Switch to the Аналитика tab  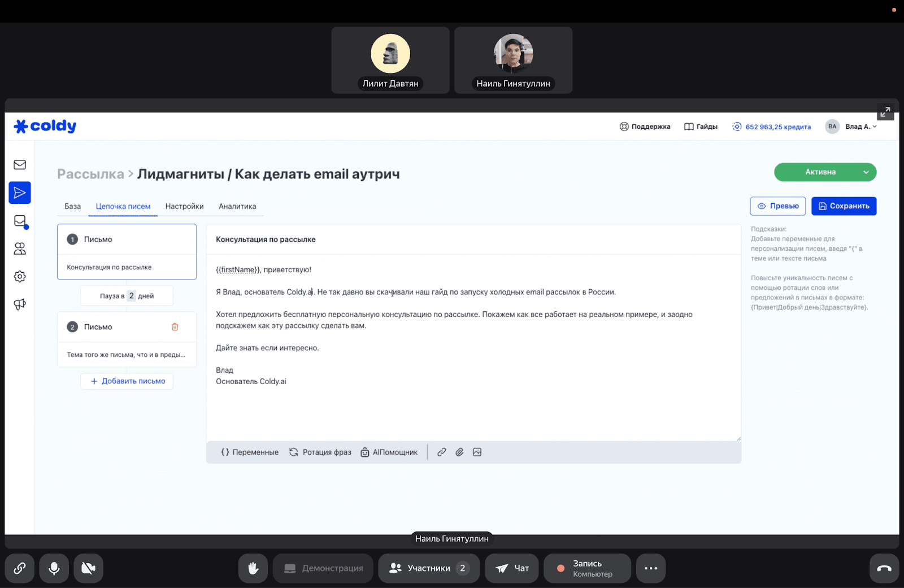coord(237,207)
